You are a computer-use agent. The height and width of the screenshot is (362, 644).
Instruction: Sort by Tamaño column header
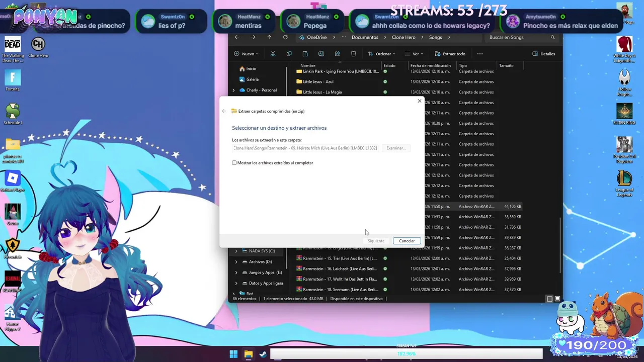506,65
